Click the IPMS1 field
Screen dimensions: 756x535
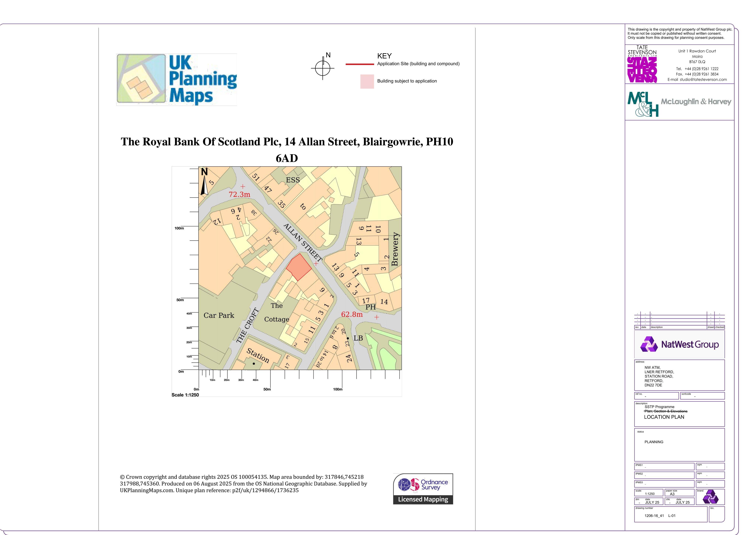point(664,466)
